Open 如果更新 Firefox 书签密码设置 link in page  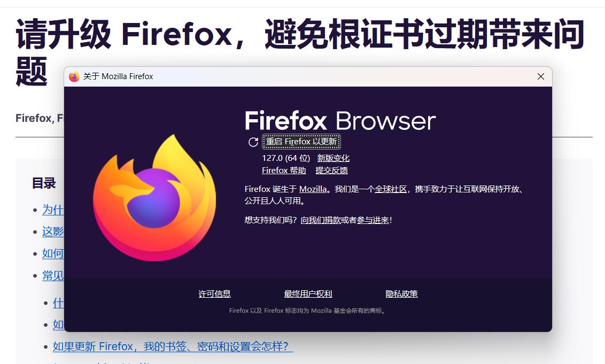click(x=173, y=346)
